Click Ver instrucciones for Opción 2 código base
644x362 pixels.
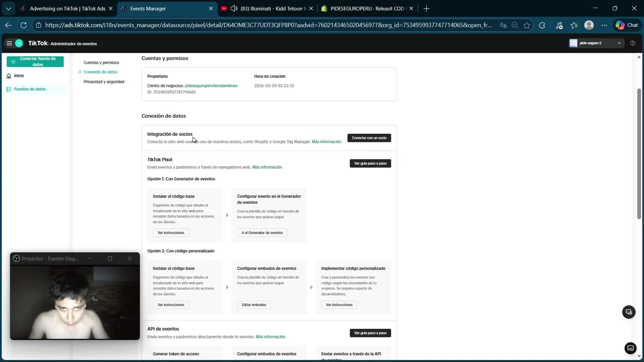pos(171,305)
